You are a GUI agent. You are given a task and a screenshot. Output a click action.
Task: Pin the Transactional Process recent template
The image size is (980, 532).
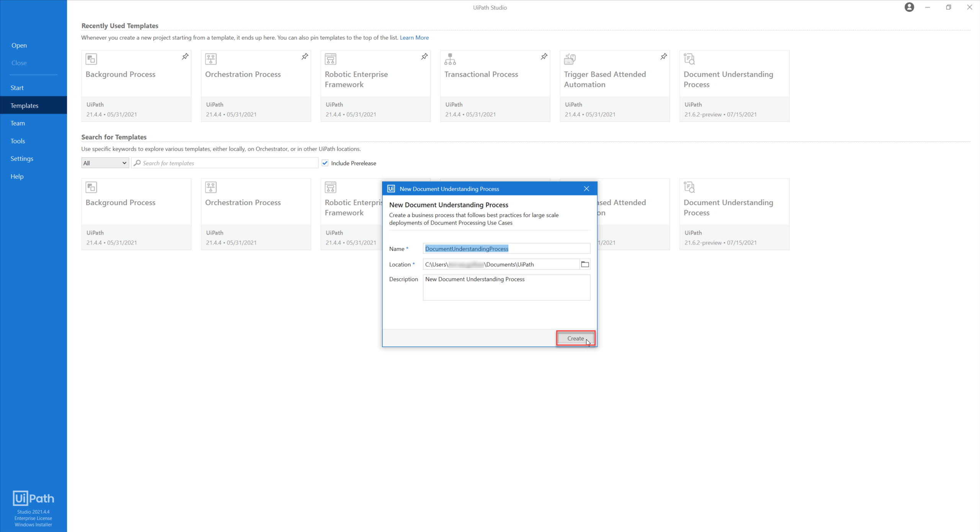click(x=544, y=57)
